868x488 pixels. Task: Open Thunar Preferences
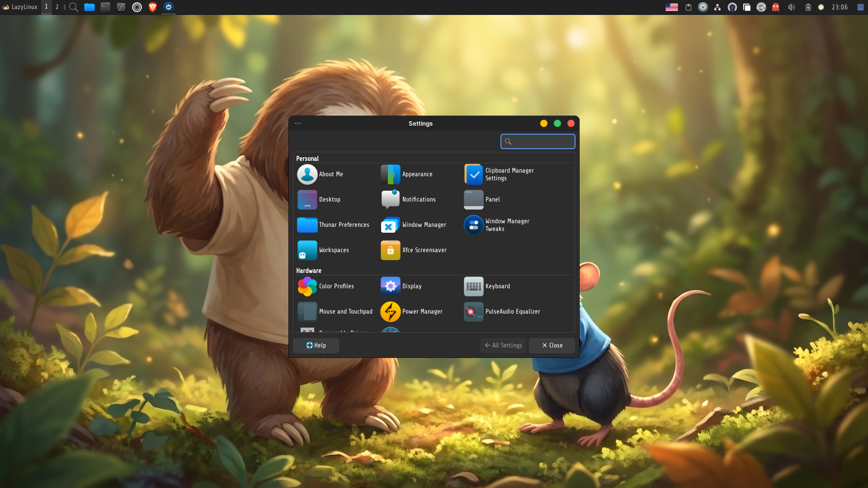point(333,225)
